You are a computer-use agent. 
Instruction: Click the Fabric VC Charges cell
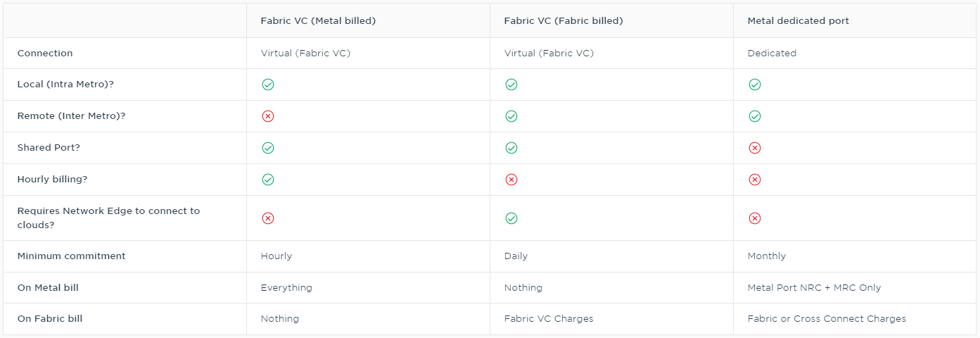pyautogui.click(x=549, y=319)
